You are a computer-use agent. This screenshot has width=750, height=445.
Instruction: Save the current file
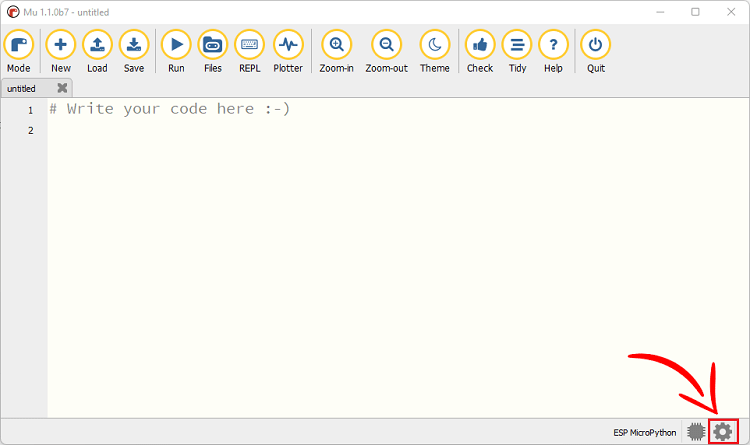[x=134, y=51]
